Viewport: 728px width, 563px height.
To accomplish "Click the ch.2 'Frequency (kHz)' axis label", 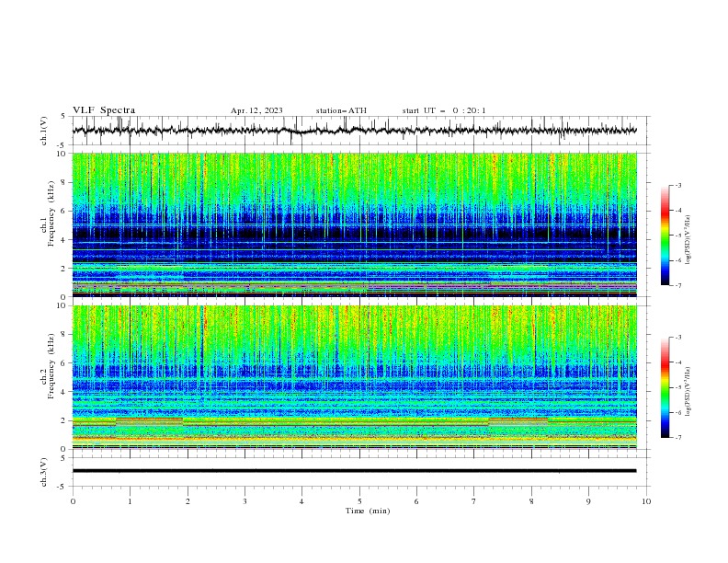I will [51, 366].
